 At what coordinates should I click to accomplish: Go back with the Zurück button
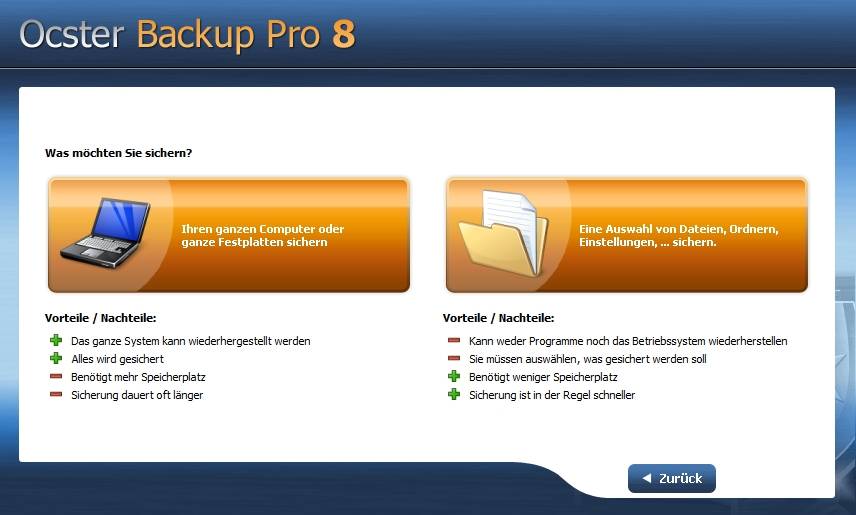tap(671, 478)
